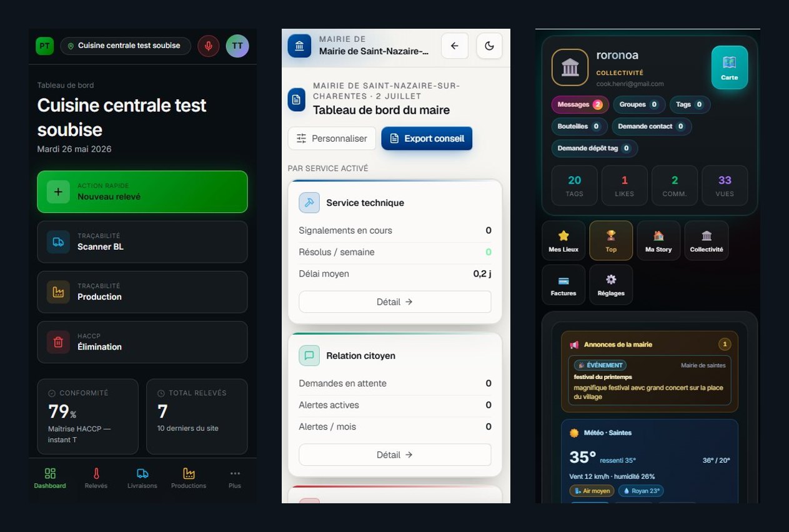This screenshot has height=532, width=789.
Task: Click the blue mairie building logo
Action: 299,46
